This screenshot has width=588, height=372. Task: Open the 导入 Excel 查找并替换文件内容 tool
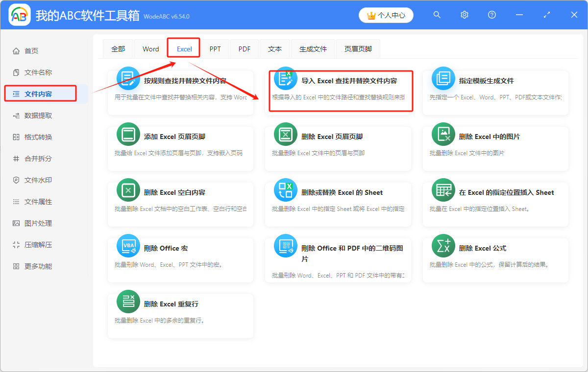click(x=341, y=91)
